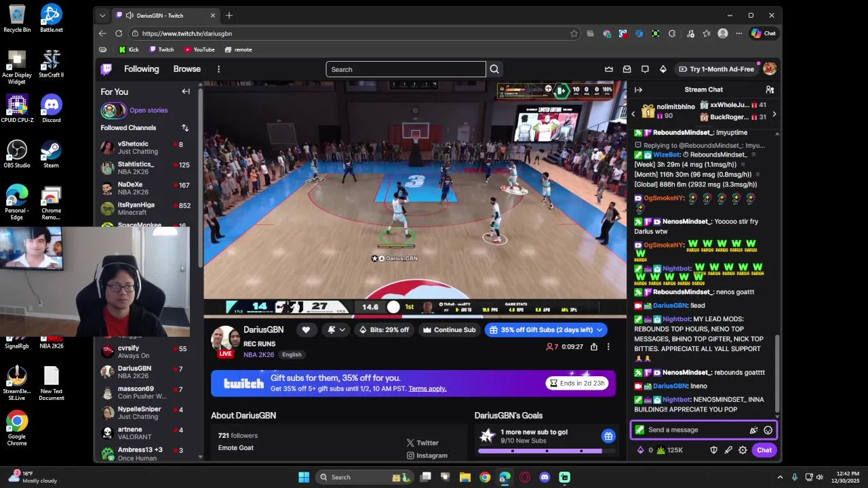Click Try 1-Month Ad-Free button
The width and height of the screenshot is (868, 488).
[715, 69]
